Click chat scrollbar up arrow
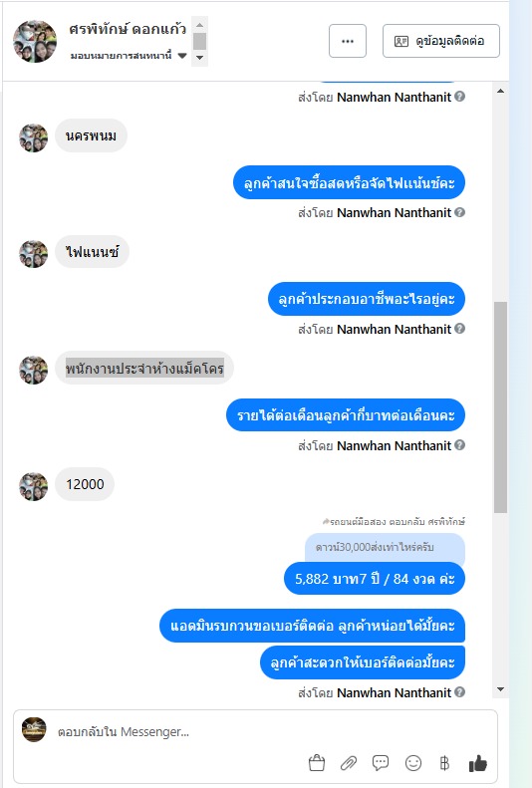 click(500, 91)
